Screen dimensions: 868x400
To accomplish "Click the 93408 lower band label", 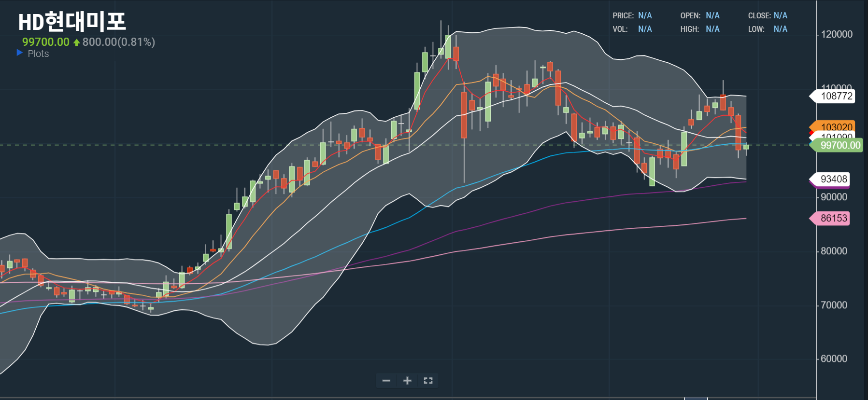I will (833, 179).
